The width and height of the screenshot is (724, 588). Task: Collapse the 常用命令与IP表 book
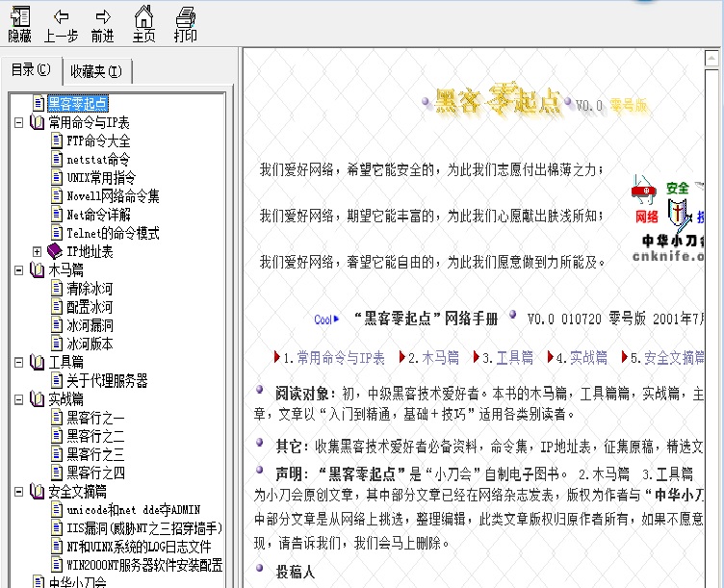(19, 122)
